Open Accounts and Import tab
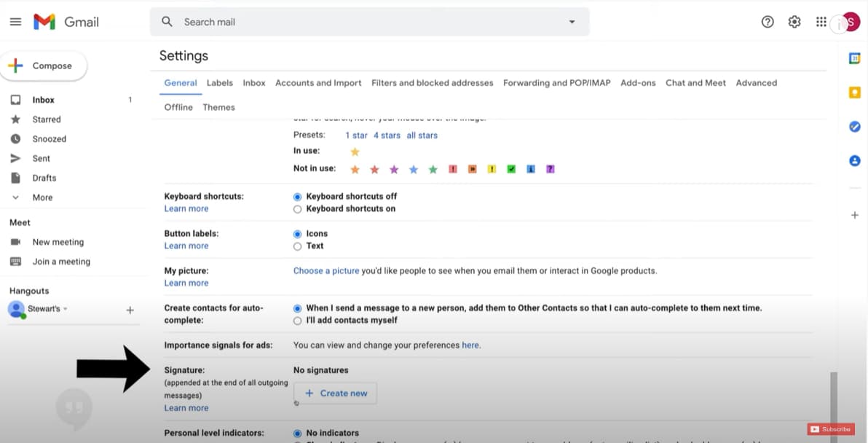 tap(318, 83)
